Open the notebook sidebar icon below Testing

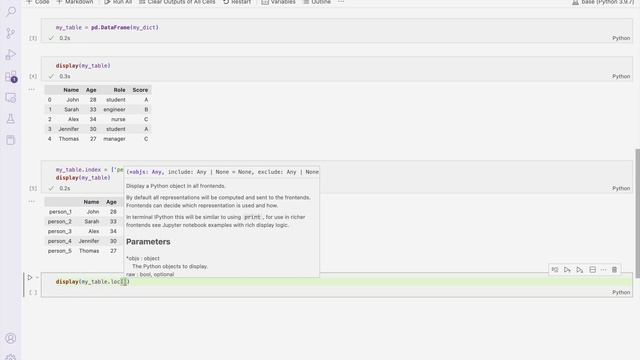tap(11, 140)
